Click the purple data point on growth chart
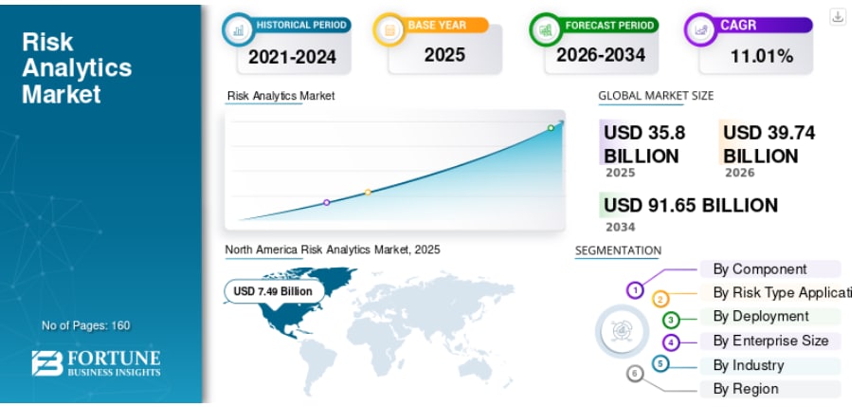This screenshot has height=407, width=868. coord(327,202)
